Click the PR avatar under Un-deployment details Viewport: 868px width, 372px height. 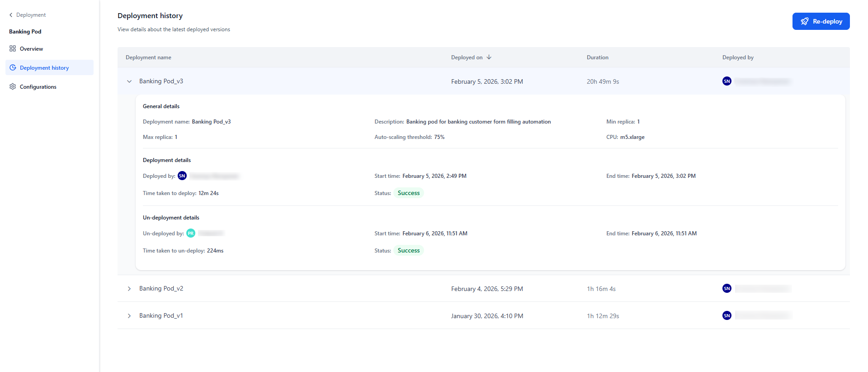[191, 233]
